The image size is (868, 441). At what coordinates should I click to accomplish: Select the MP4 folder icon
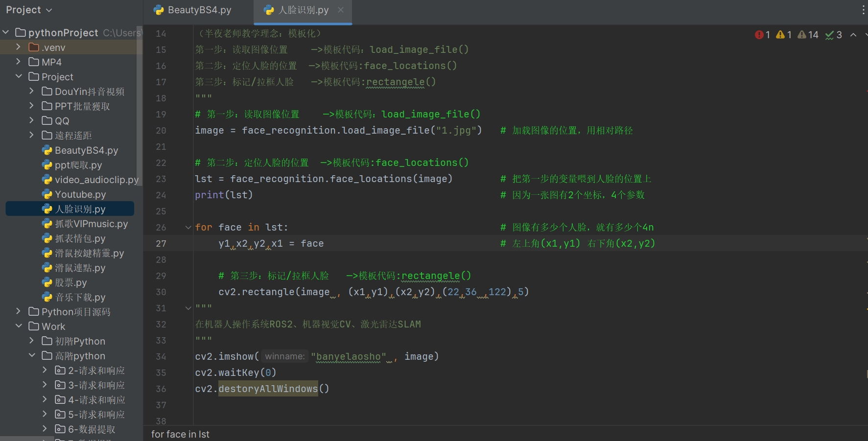point(34,62)
